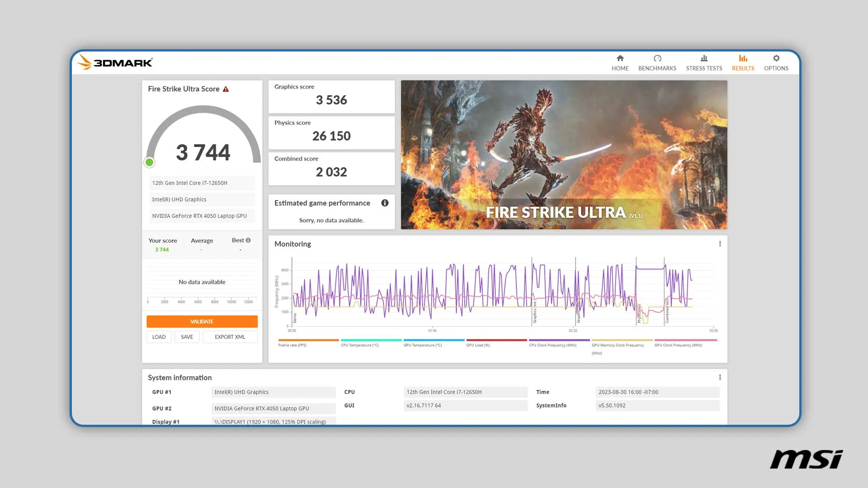The width and height of the screenshot is (868, 488).
Task: Click the GUI version v2.16.7117 64 field
Action: (x=465, y=406)
